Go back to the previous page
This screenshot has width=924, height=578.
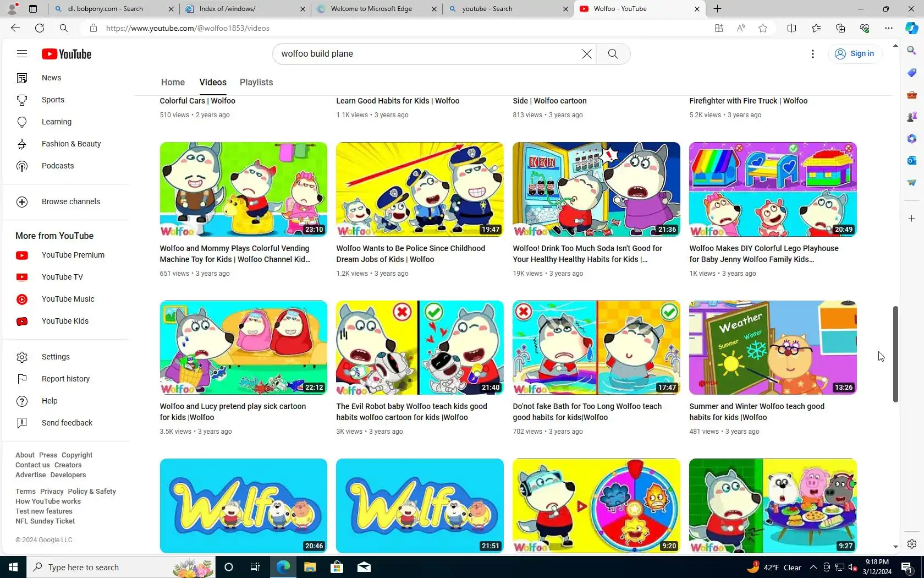tap(15, 28)
